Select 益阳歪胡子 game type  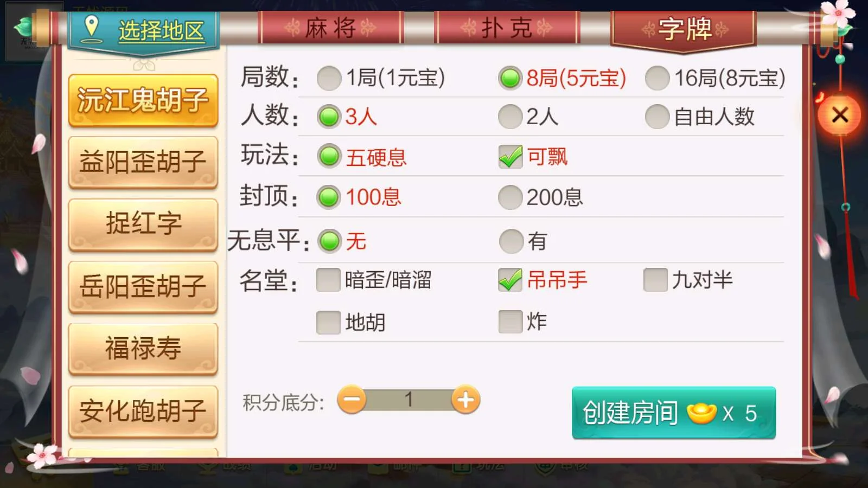point(143,162)
